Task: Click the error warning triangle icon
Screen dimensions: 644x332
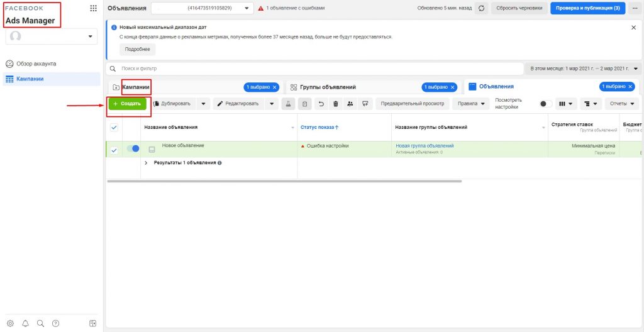Action: pyautogui.click(x=260, y=8)
